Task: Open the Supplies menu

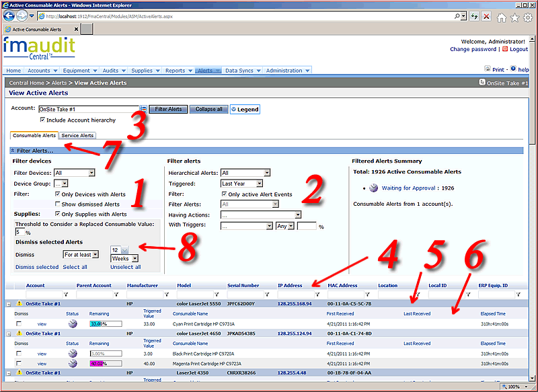Action: click(145, 71)
